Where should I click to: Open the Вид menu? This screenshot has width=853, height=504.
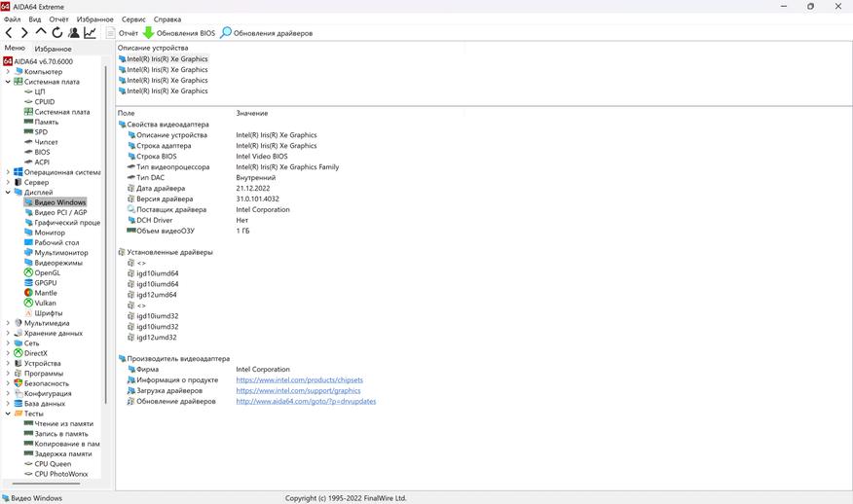coord(35,19)
